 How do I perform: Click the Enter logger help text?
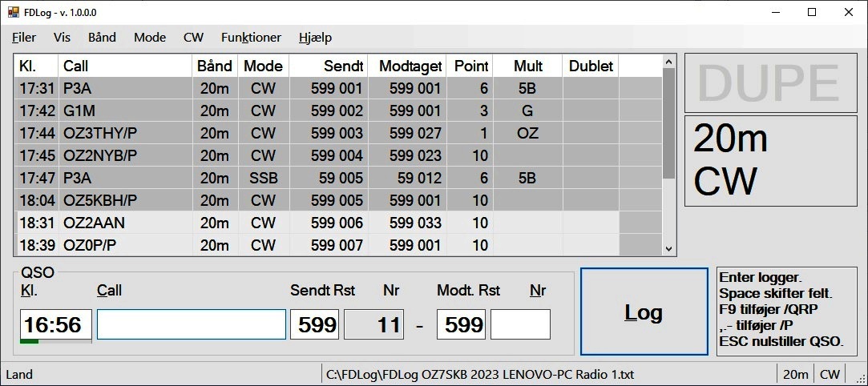[x=760, y=278]
